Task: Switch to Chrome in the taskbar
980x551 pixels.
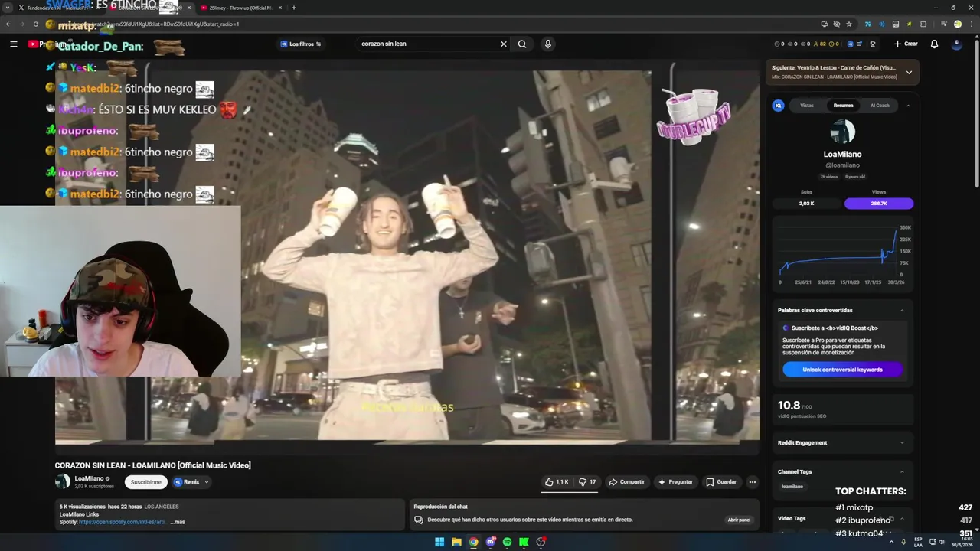Action: point(473,542)
